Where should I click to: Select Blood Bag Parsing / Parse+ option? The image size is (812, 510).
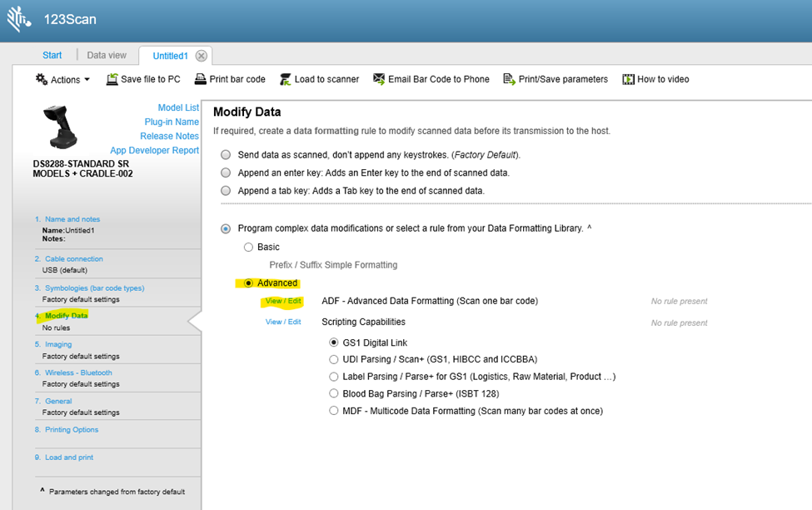pos(334,393)
